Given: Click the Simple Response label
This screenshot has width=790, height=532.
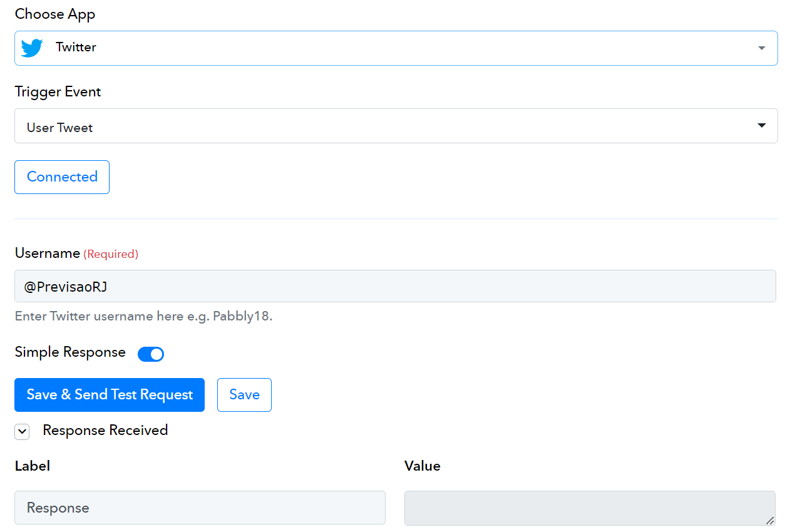Looking at the screenshot, I should point(70,352).
